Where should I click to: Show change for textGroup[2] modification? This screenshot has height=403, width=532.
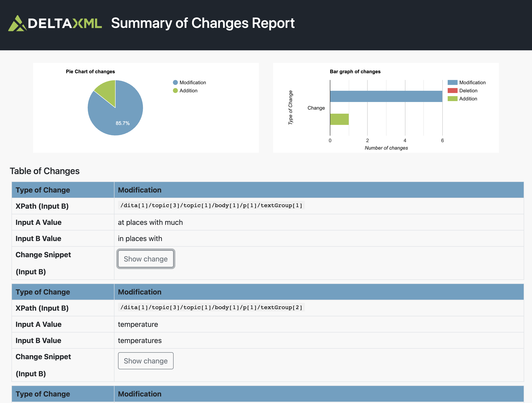point(145,361)
